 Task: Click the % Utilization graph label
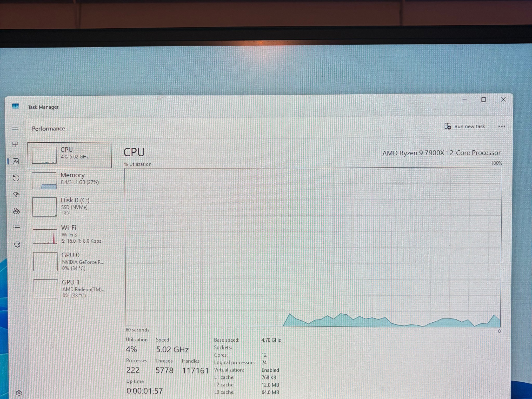pos(138,164)
